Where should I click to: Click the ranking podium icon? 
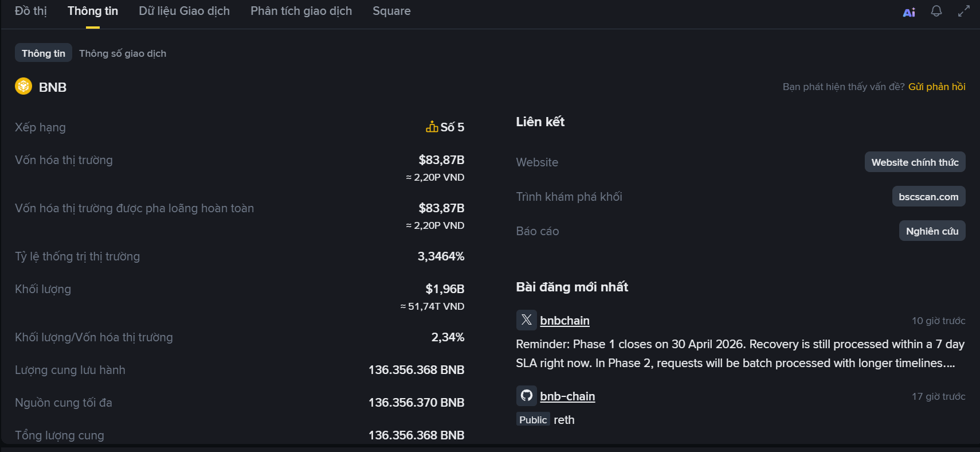point(432,127)
